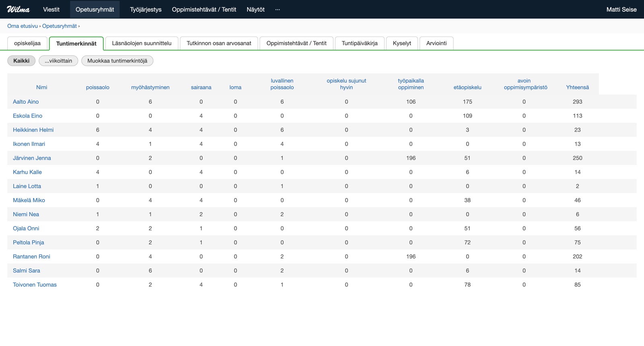
Task: Open the more menu ellipsis
Action: click(x=277, y=9)
